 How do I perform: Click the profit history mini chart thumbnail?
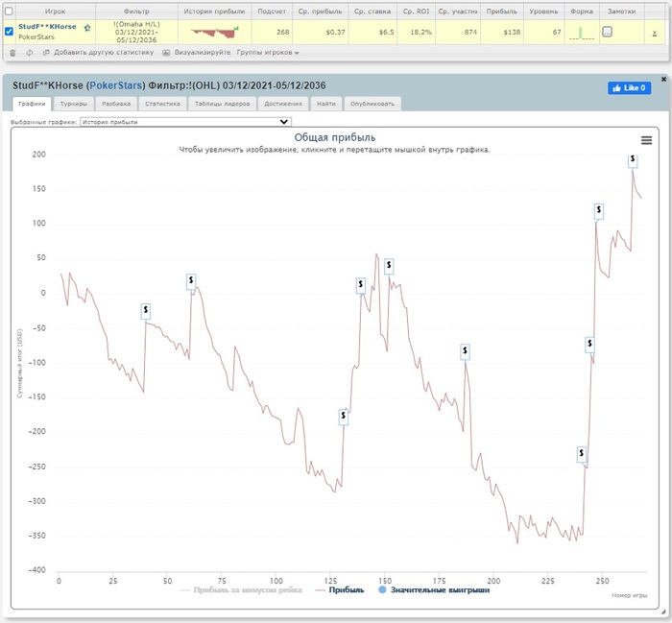point(215,32)
